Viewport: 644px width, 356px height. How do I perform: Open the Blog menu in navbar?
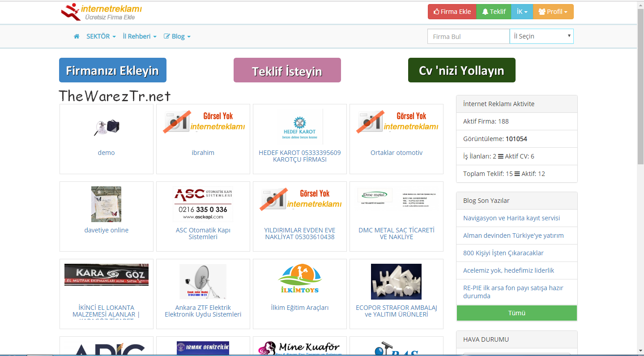(177, 36)
